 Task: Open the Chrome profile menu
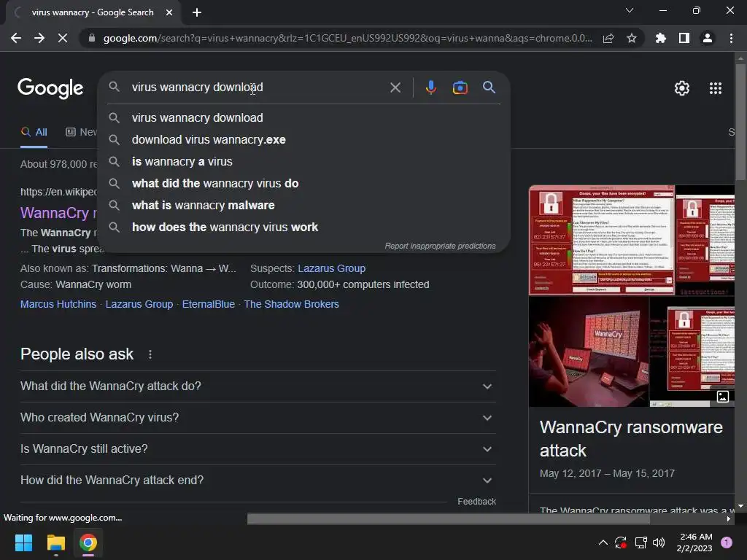point(708,38)
